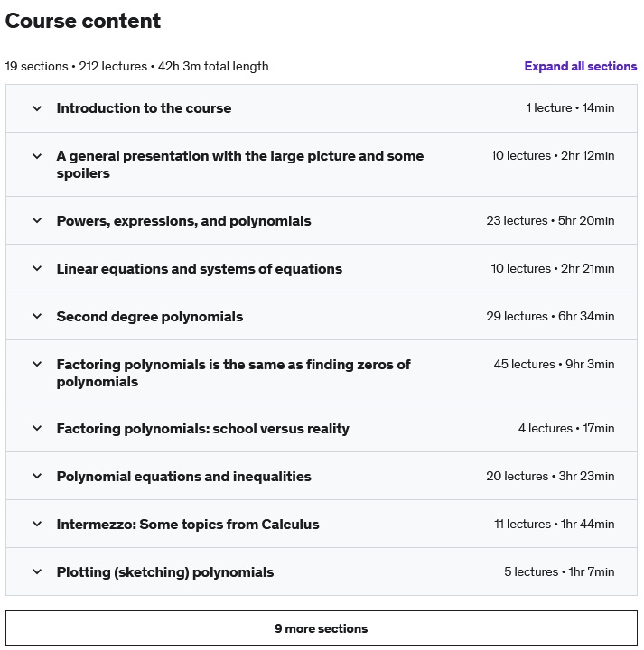Click Intermezzo: Some topics from Calculus title
The width and height of the screenshot is (644, 650).
tap(188, 525)
